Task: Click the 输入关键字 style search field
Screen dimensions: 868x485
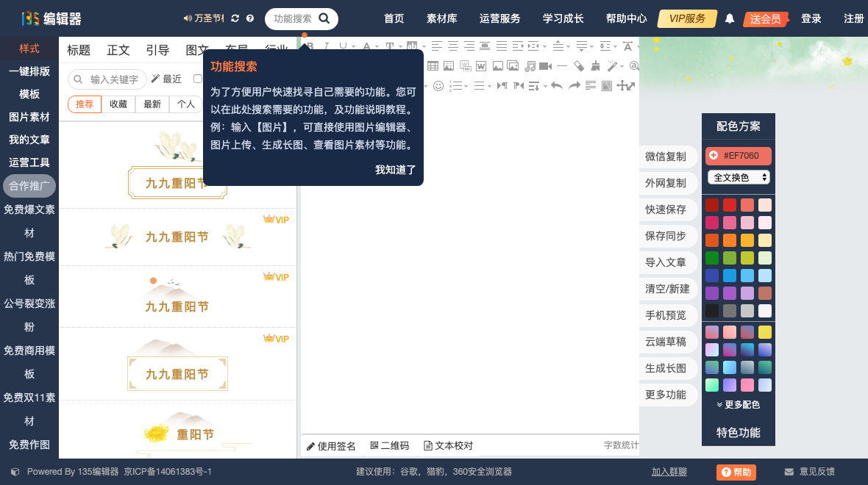Action: click(x=107, y=79)
